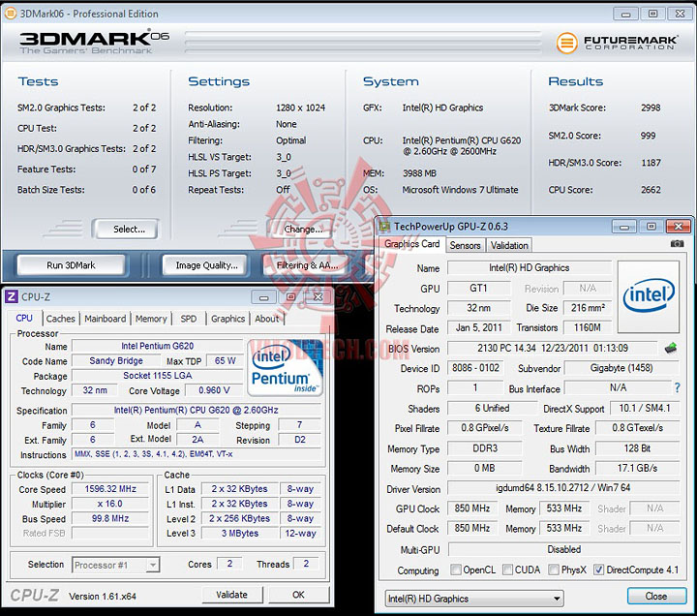Click the Max TDP value 65 W

pos(225,360)
